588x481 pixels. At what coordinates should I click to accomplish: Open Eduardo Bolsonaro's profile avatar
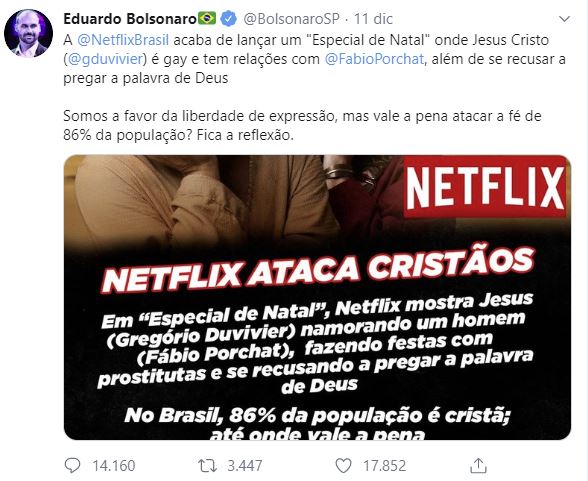(x=28, y=33)
